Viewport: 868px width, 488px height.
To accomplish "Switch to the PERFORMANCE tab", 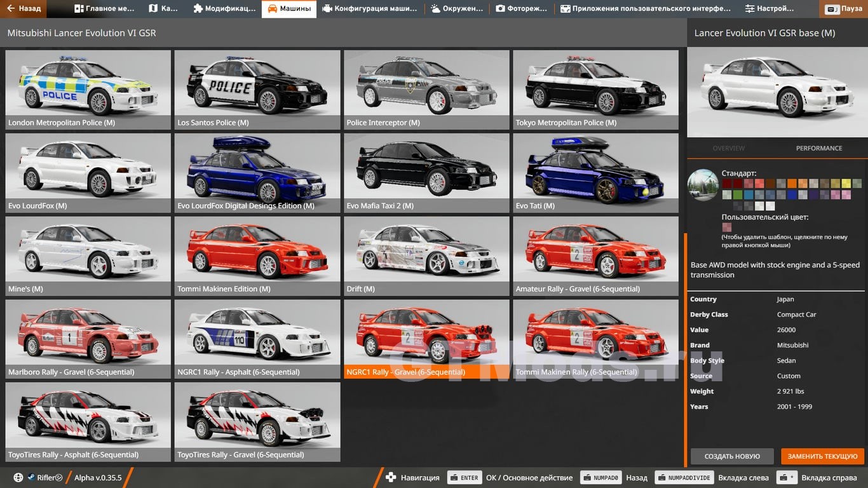I will (x=819, y=148).
